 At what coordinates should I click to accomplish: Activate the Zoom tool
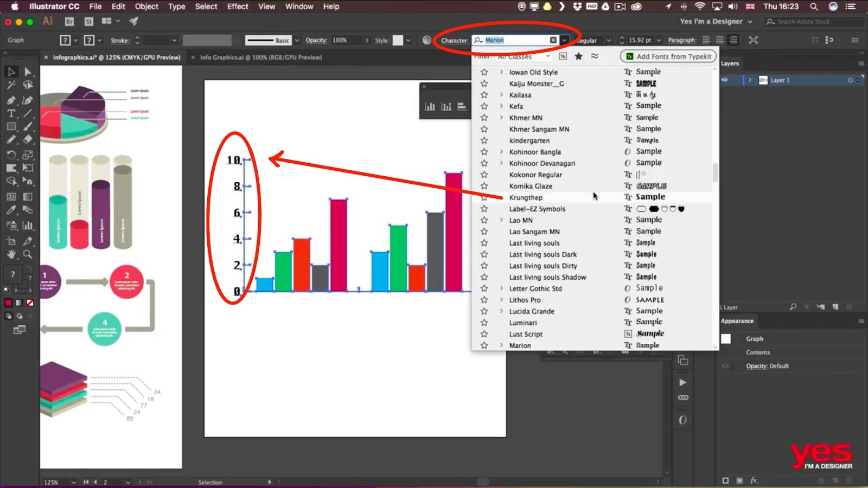coord(27,255)
